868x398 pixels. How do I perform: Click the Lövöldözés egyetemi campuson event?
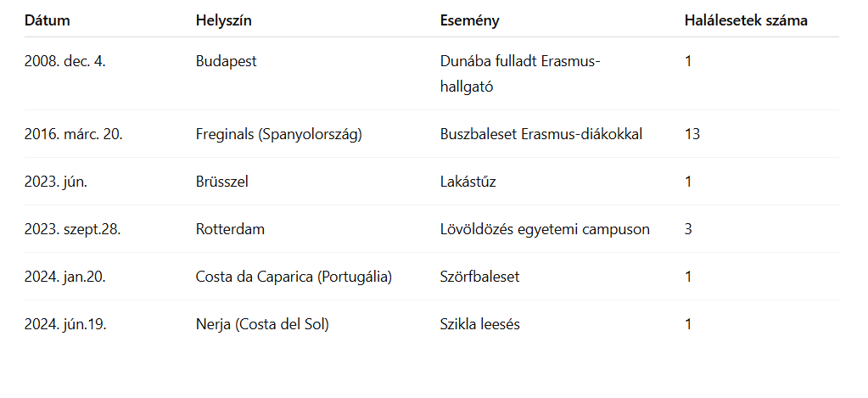545,229
